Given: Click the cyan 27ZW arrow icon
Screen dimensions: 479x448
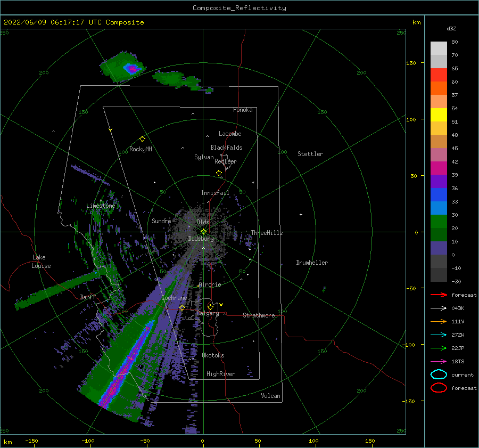Looking at the screenshot, I should [x=439, y=335].
